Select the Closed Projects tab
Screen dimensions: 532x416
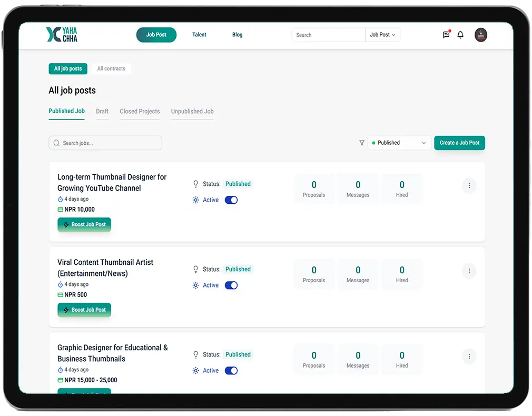140,111
